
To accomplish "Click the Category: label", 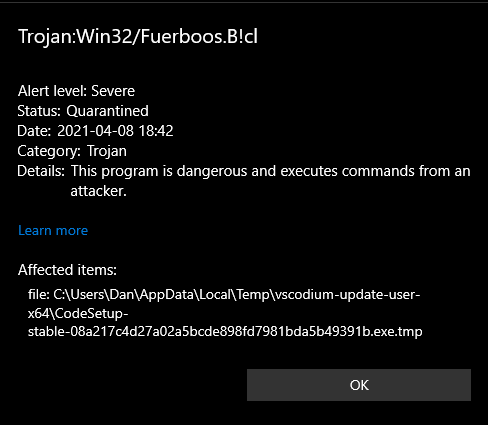I will (x=49, y=151).
